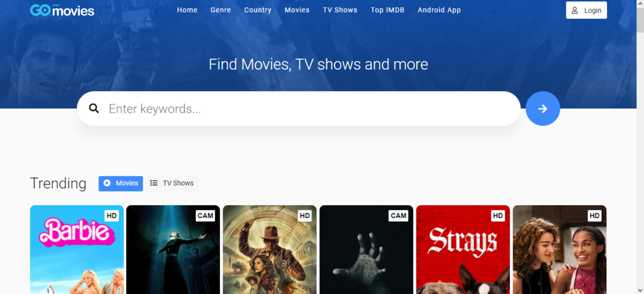This screenshot has height=294, width=644.
Task: Click the CAM badge on the nun poster
Action: coord(206,215)
